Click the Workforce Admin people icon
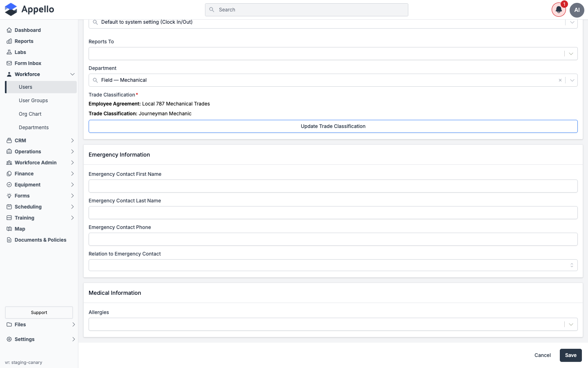588x368 pixels. tap(9, 163)
